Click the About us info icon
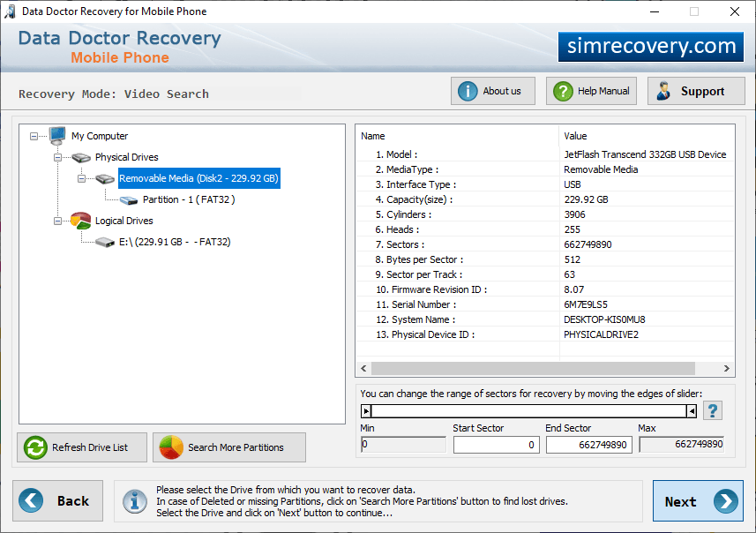Image resolution: width=756 pixels, height=533 pixels. pos(468,91)
